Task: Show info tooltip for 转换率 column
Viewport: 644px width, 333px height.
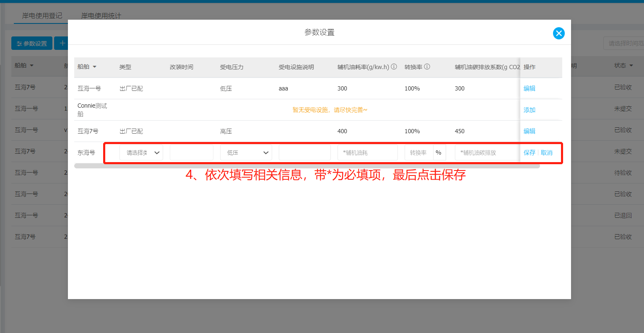Action: pos(427,67)
